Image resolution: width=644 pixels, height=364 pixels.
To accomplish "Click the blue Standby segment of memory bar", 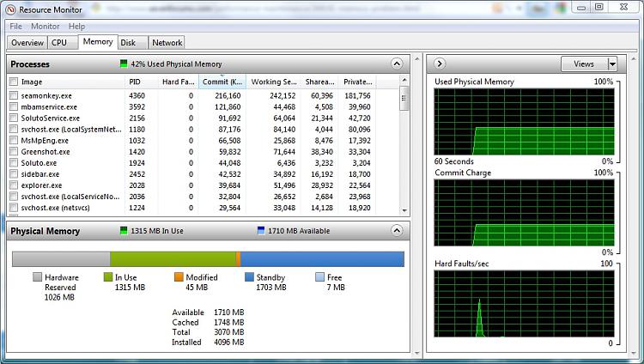I will (x=322, y=259).
